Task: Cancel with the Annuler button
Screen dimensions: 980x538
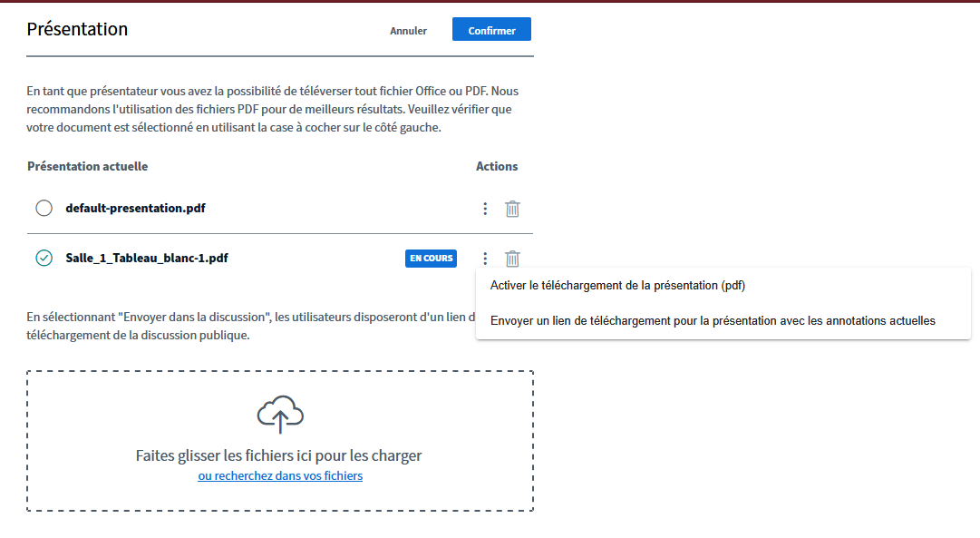Action: point(408,31)
